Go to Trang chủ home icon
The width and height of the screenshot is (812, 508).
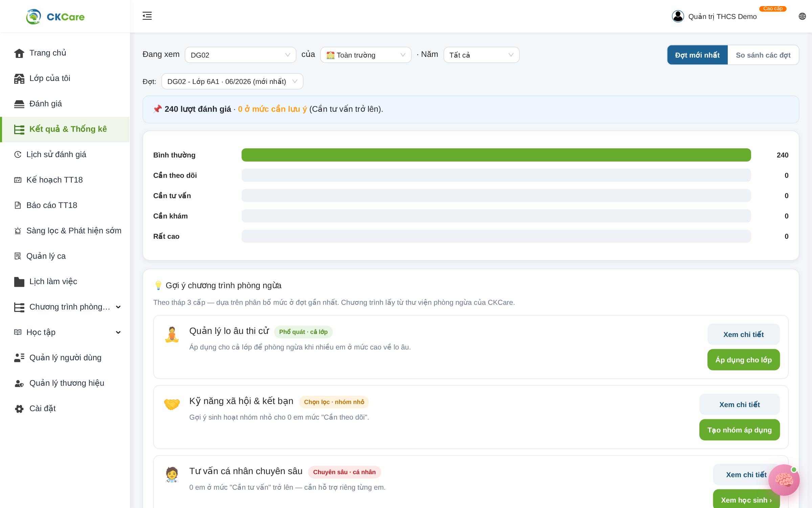pos(19,53)
